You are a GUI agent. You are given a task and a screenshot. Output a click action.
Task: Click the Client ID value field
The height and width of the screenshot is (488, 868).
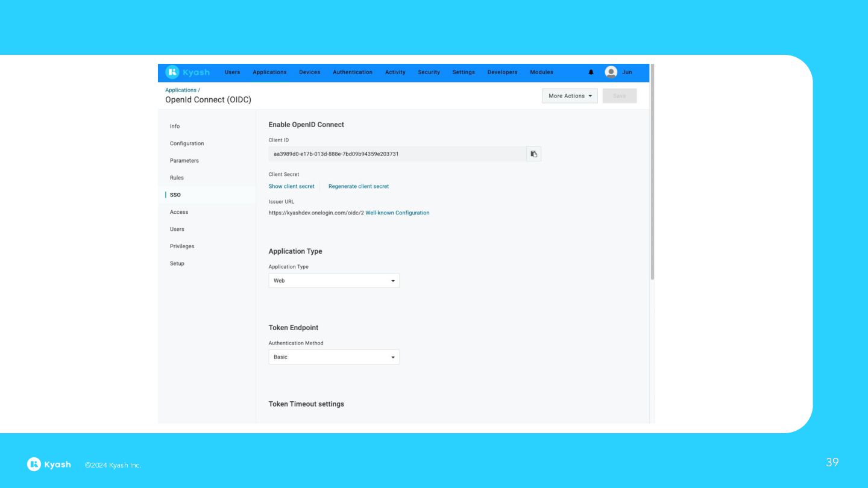[x=397, y=154]
